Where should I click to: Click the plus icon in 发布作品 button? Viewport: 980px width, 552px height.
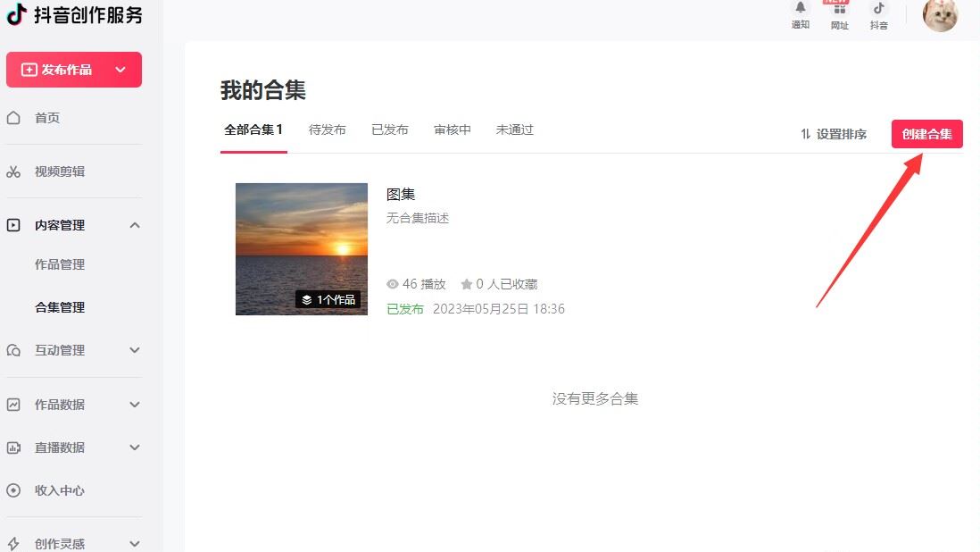tap(29, 70)
